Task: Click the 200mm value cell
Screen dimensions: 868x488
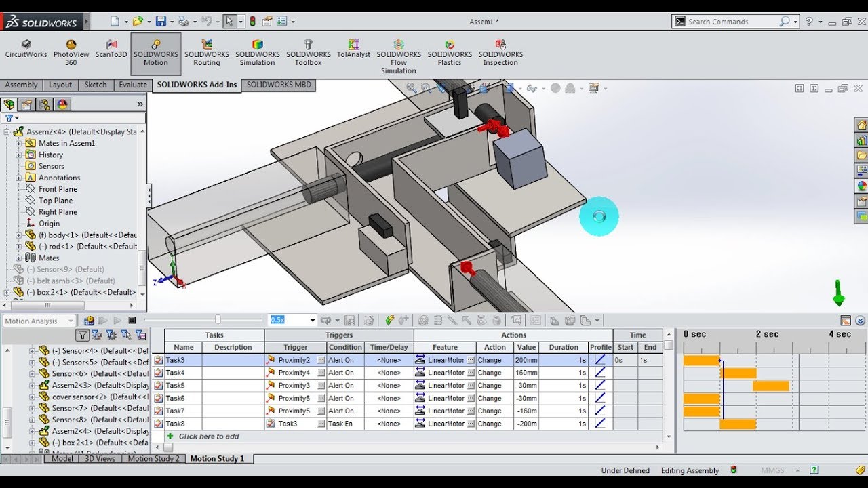Action: [525, 361]
